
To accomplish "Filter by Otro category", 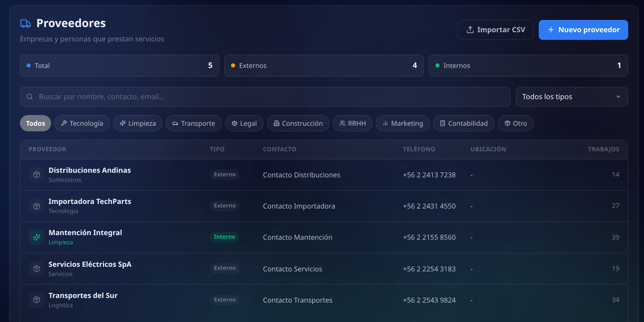I will point(516,123).
